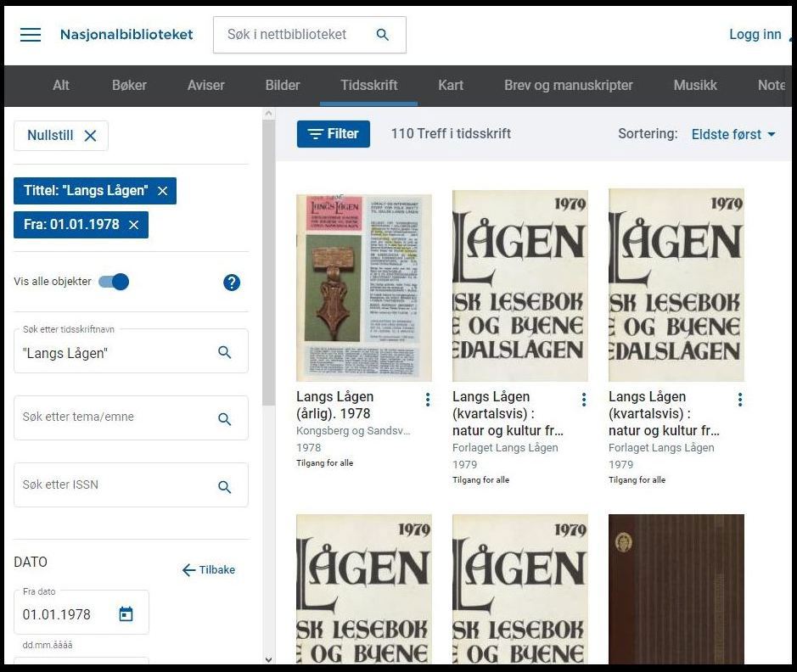Clear all filters with Nullstill
This screenshot has height=672, width=797.
(x=60, y=135)
